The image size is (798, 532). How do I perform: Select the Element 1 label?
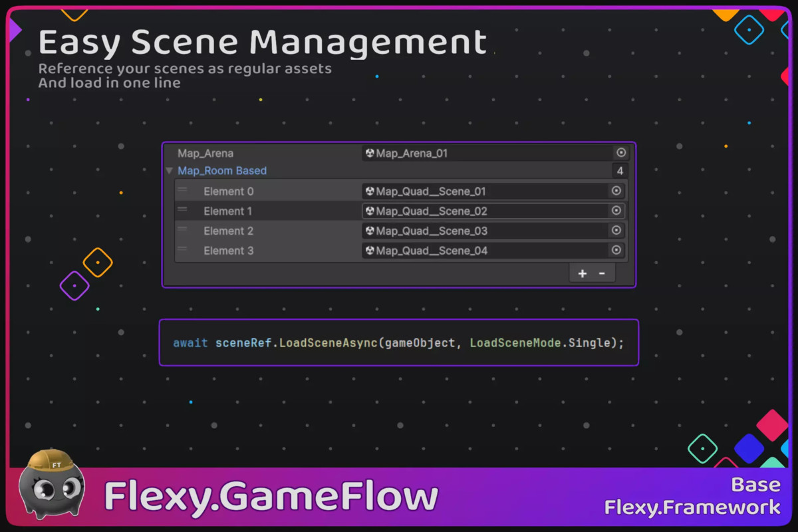click(228, 211)
